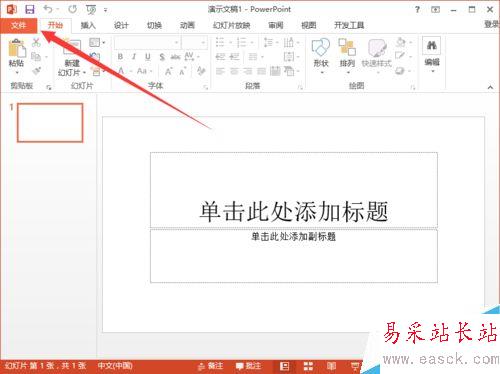Screen dimensions: 500x374
Task: Cut selection with the scissors icon
Action: click(36, 42)
